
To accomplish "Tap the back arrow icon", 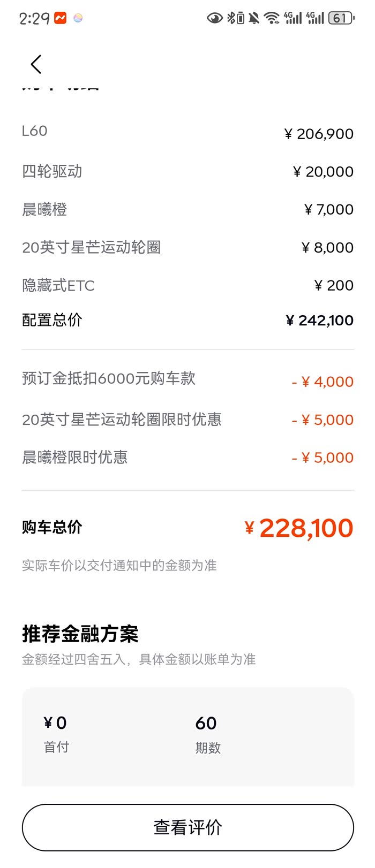I will pos(36,65).
